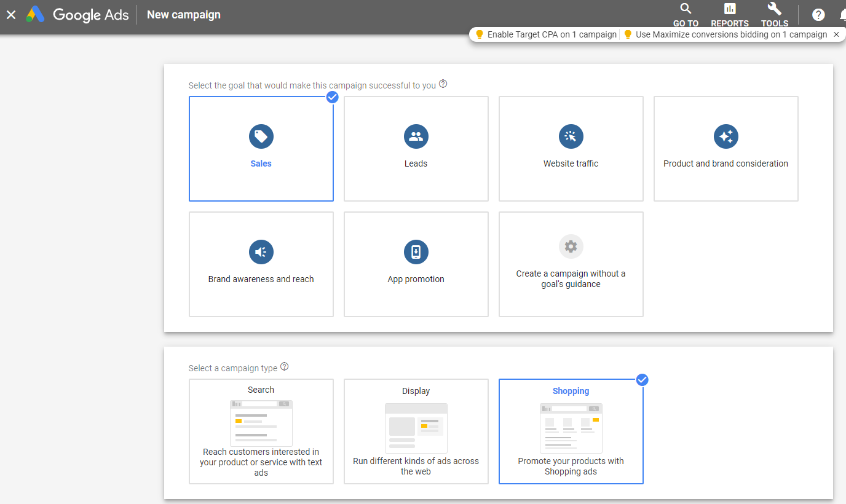Choose the Website traffic cursor icon
The image size is (846, 504).
571,136
